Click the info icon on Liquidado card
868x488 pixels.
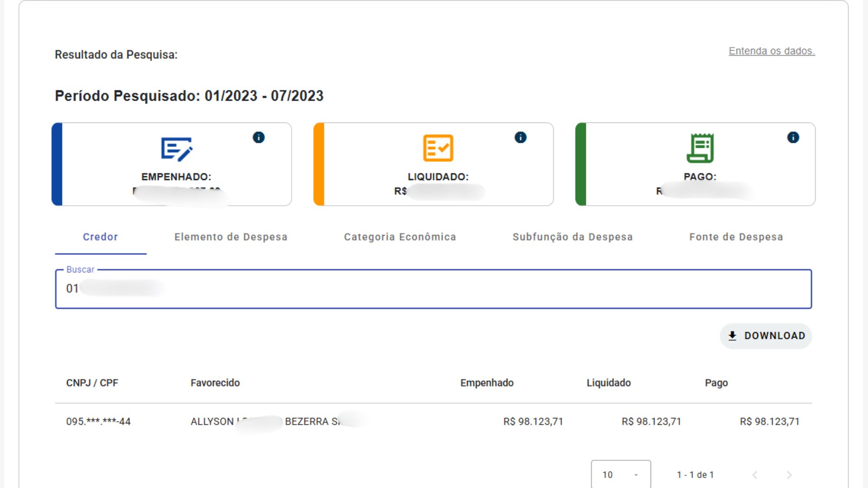[520, 137]
